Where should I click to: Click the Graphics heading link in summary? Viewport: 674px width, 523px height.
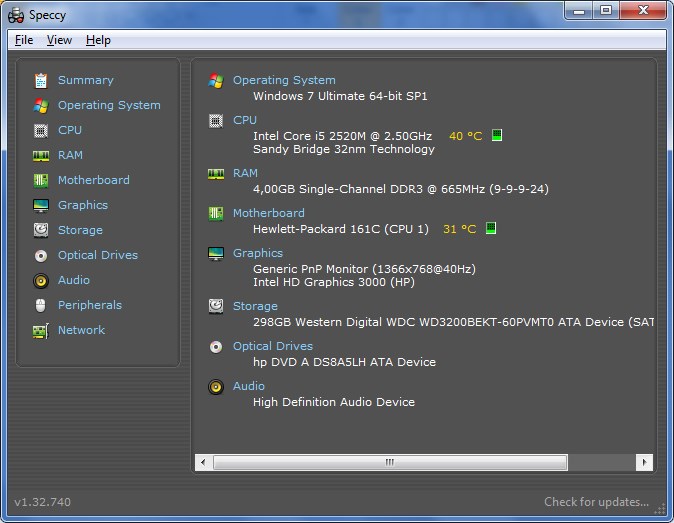point(258,254)
